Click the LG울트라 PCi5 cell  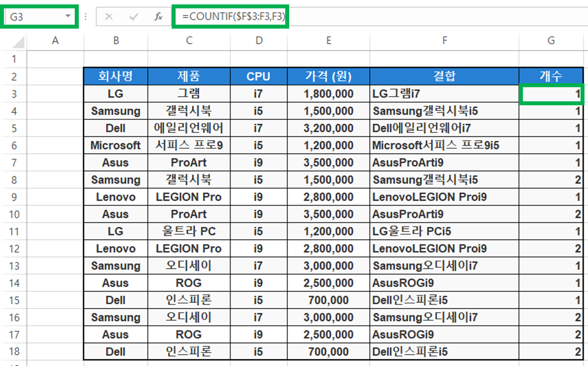coord(445,231)
